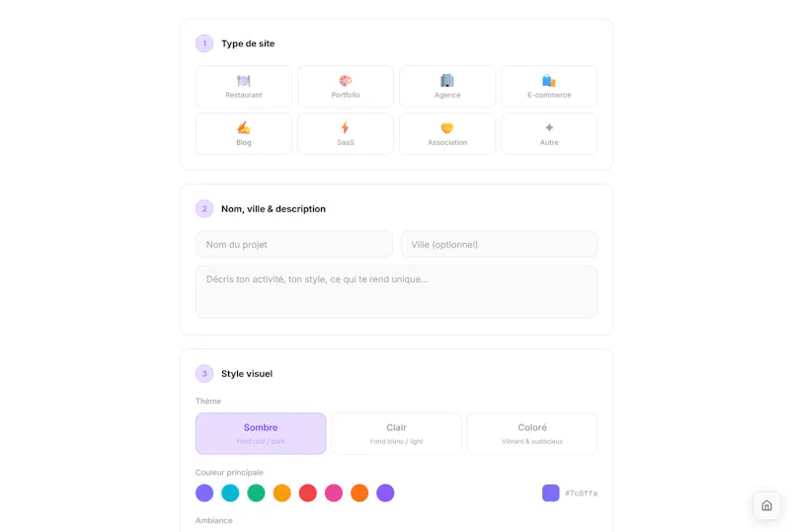Click the activity description text area
The height and width of the screenshot is (532, 790).
click(x=397, y=292)
